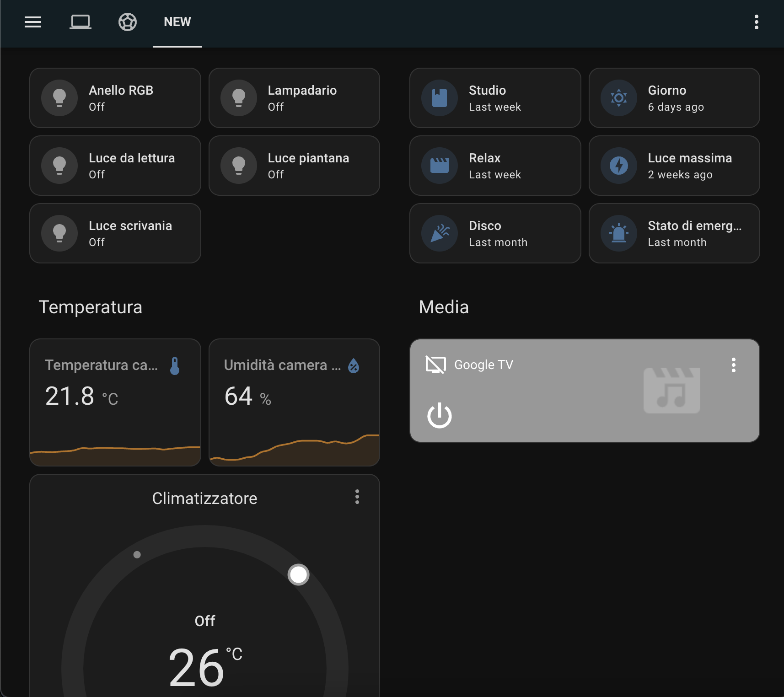Open the Google TV options menu
This screenshot has width=784, height=697.
[733, 365]
